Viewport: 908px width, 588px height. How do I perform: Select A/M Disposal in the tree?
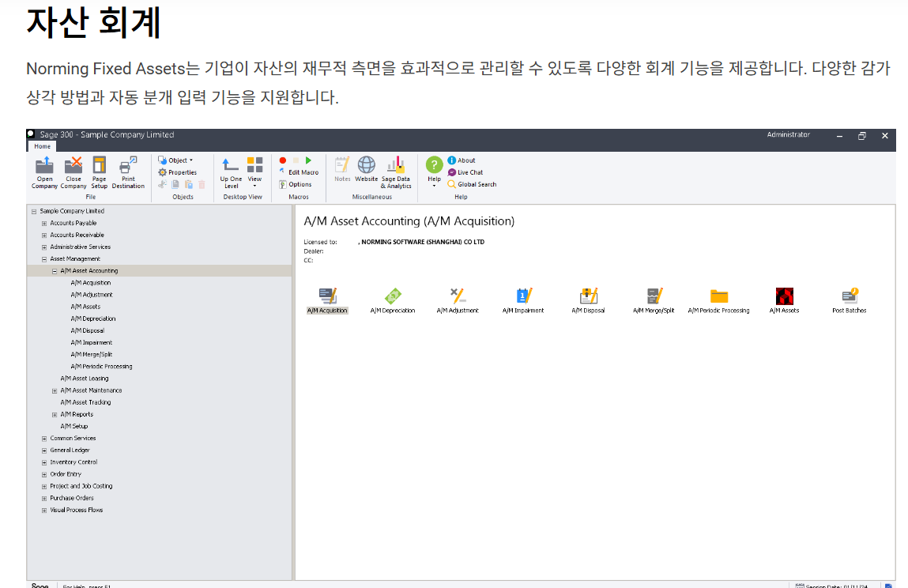tap(88, 331)
